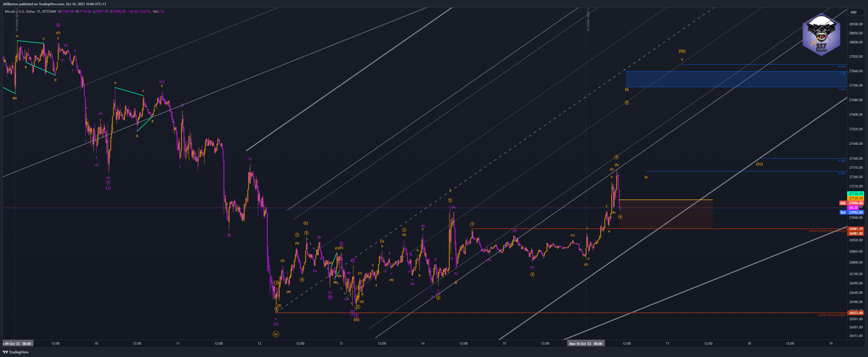The width and height of the screenshot is (868, 357).
Task: Select the magenta (y) wave label
Action: point(108,188)
